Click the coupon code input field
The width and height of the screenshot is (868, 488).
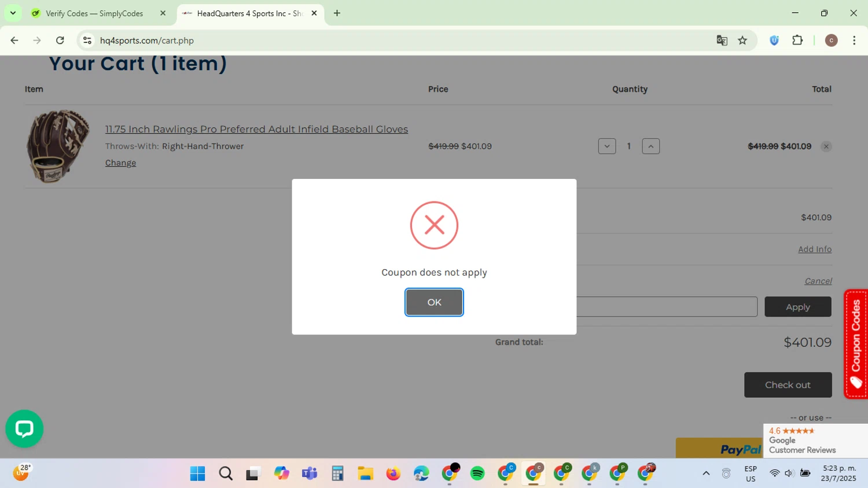coord(667,307)
